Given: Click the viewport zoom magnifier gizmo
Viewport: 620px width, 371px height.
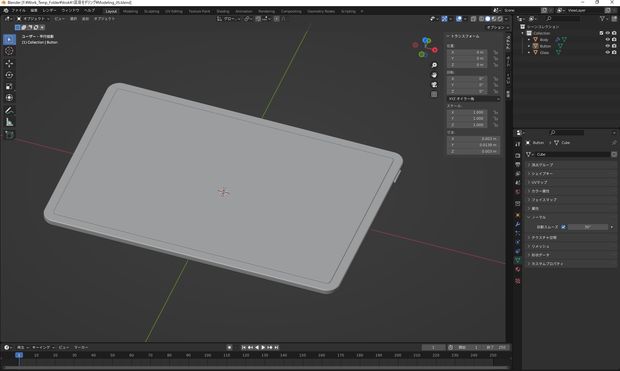Looking at the screenshot, I should click(x=434, y=65).
